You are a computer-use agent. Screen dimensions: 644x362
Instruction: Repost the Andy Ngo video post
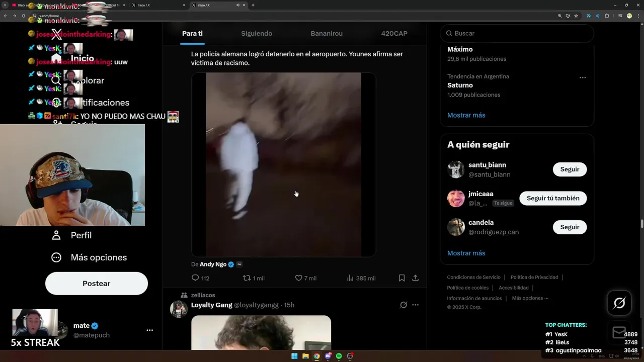click(247, 278)
